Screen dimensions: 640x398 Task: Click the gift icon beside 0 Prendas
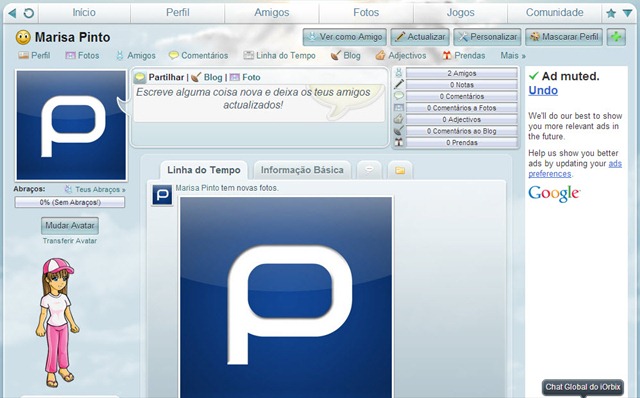(x=399, y=142)
